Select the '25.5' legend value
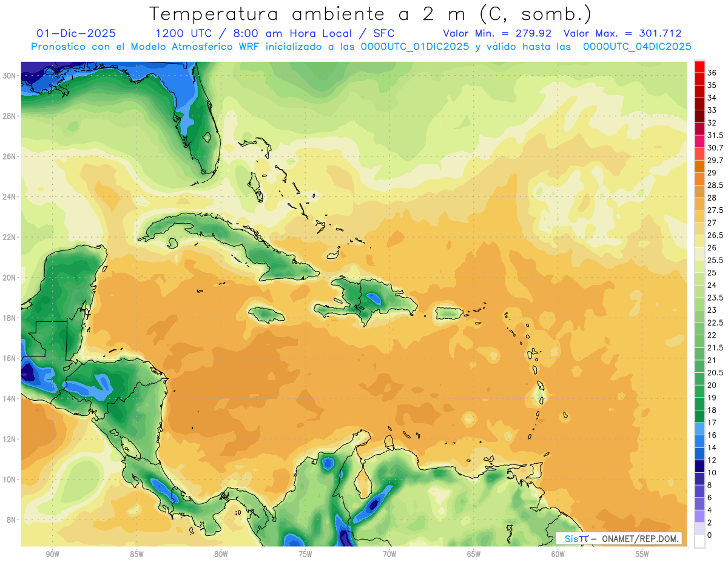Image resolution: width=728 pixels, height=562 pixels. click(715, 260)
